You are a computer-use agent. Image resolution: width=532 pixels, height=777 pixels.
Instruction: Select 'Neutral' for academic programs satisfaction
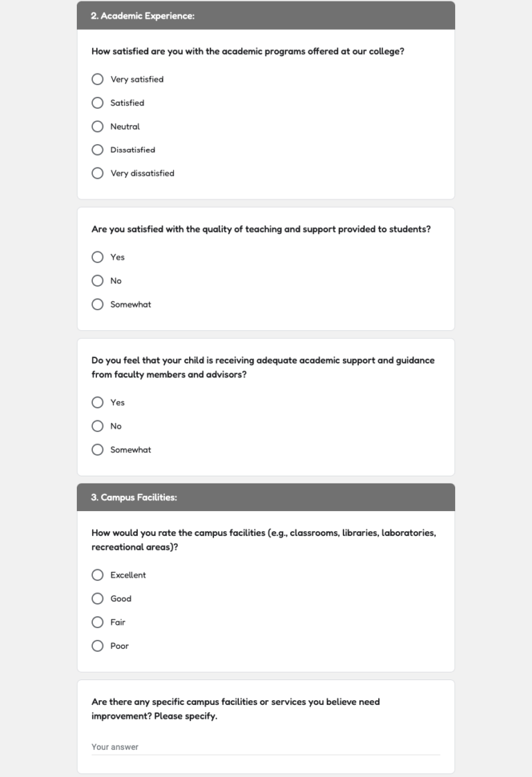pos(98,126)
